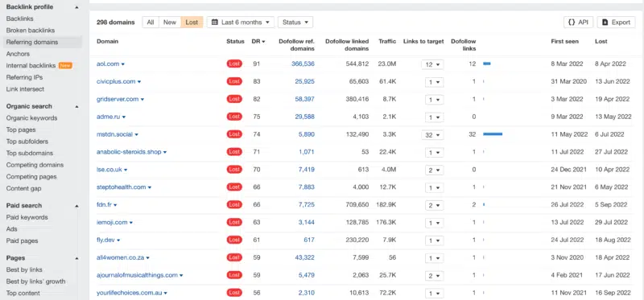Screen dimensions: 644x300
Task: Click the Lost status badge for aol.com
Action: pyautogui.click(x=234, y=64)
